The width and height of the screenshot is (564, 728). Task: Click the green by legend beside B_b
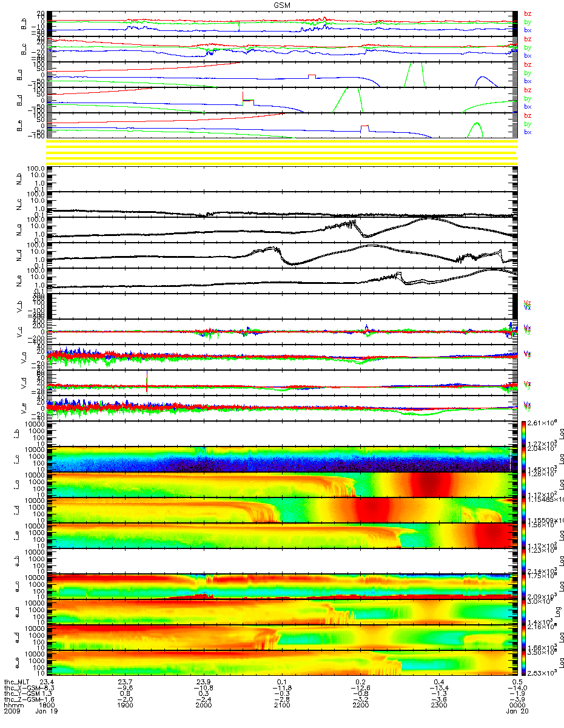pyautogui.click(x=528, y=22)
